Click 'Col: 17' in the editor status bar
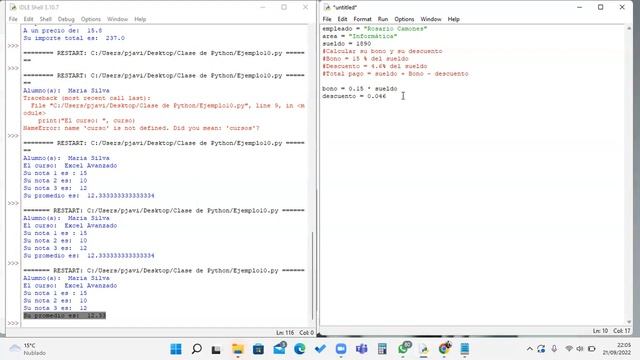The image size is (640, 360). (x=622, y=331)
